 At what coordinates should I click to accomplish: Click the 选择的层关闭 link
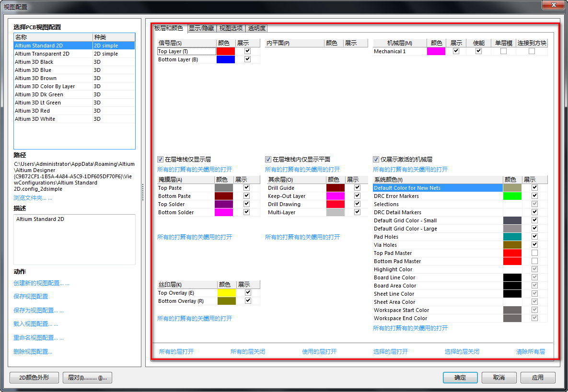pos(462,351)
